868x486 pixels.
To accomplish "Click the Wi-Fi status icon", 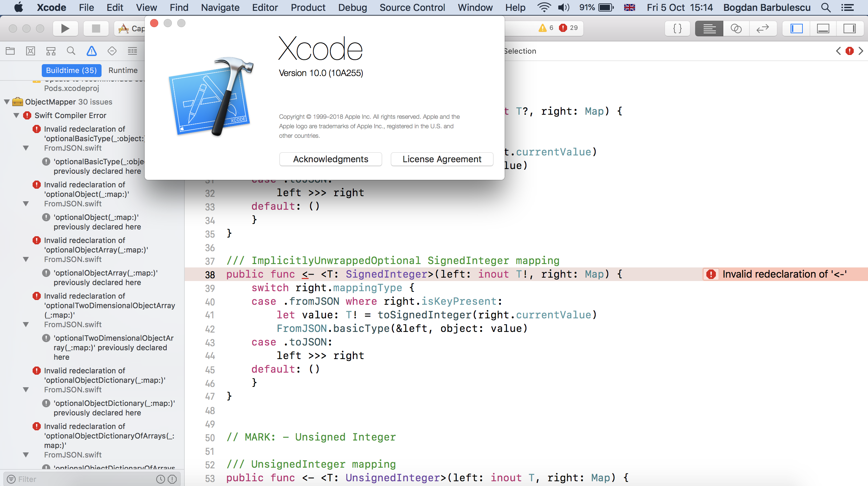I will pyautogui.click(x=544, y=7).
